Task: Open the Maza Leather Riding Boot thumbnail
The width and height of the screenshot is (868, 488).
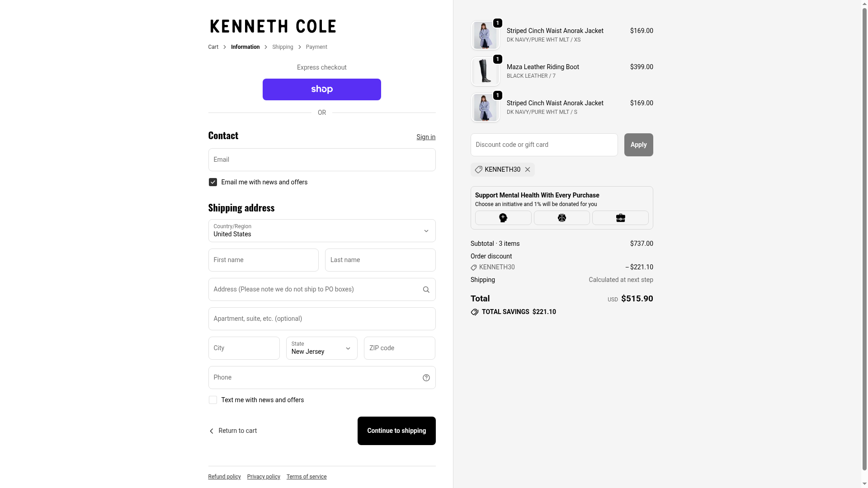Action: (x=485, y=71)
